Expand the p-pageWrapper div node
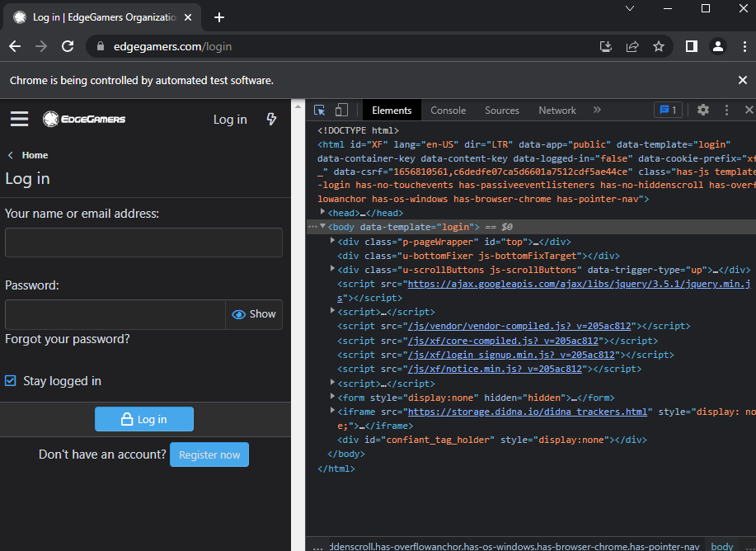 [x=332, y=240]
